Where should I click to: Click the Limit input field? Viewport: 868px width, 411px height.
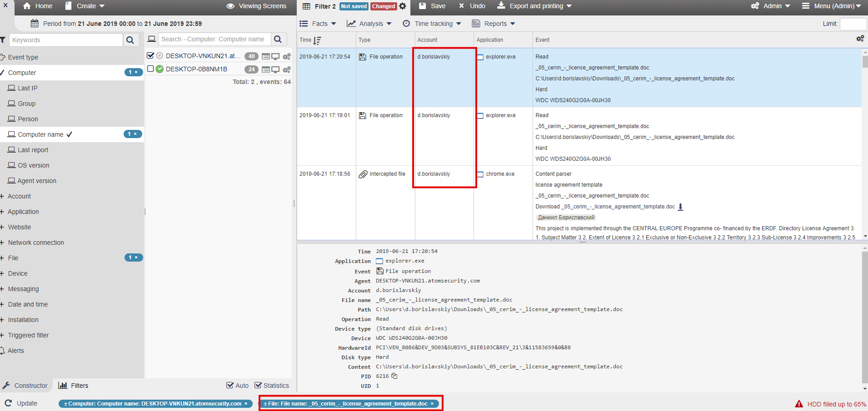pyautogui.click(x=853, y=24)
